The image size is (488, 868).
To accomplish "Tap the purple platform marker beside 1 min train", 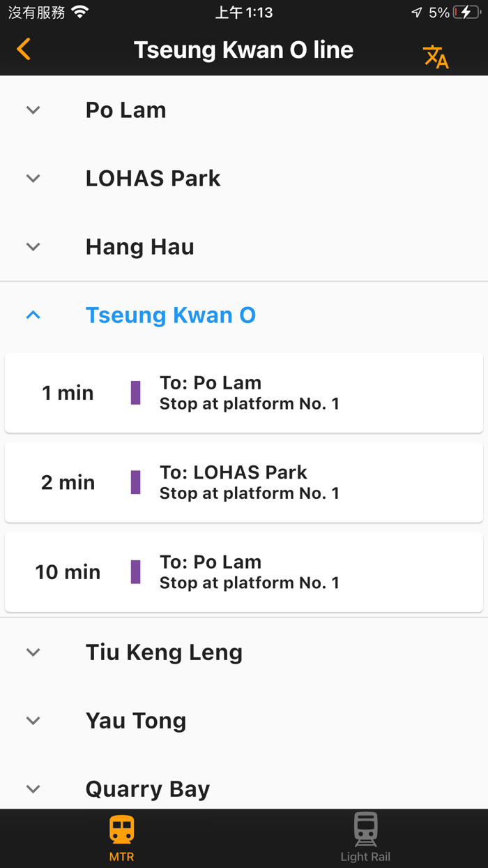I will coord(135,392).
